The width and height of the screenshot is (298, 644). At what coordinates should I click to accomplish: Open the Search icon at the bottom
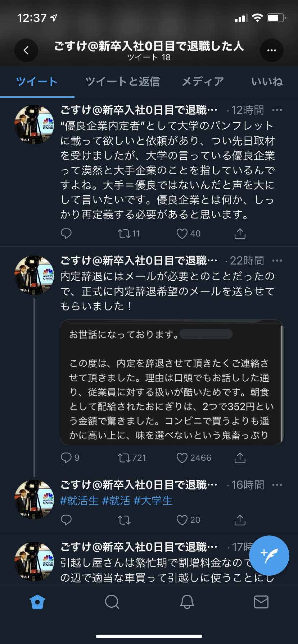112,602
